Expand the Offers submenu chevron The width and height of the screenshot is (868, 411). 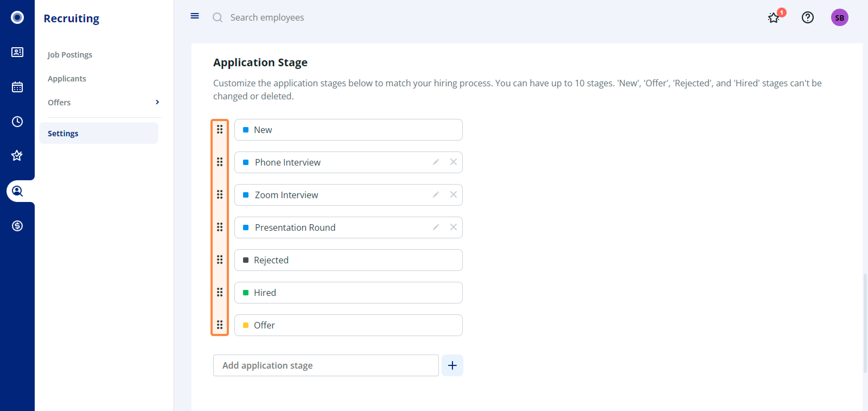tap(157, 102)
